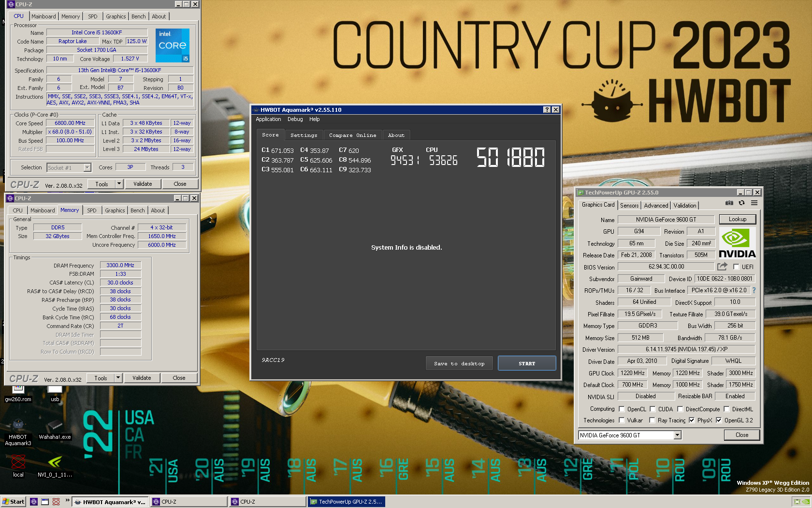This screenshot has width=812, height=508.
Task: Toggle the OpenGL 3.2 checkbox
Action: [719, 420]
